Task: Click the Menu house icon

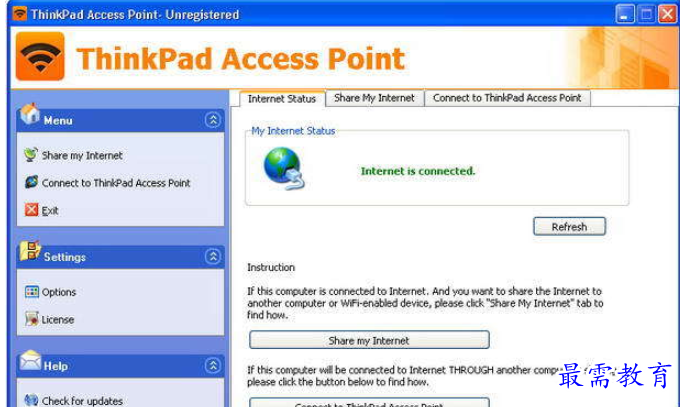Action: pos(30,114)
